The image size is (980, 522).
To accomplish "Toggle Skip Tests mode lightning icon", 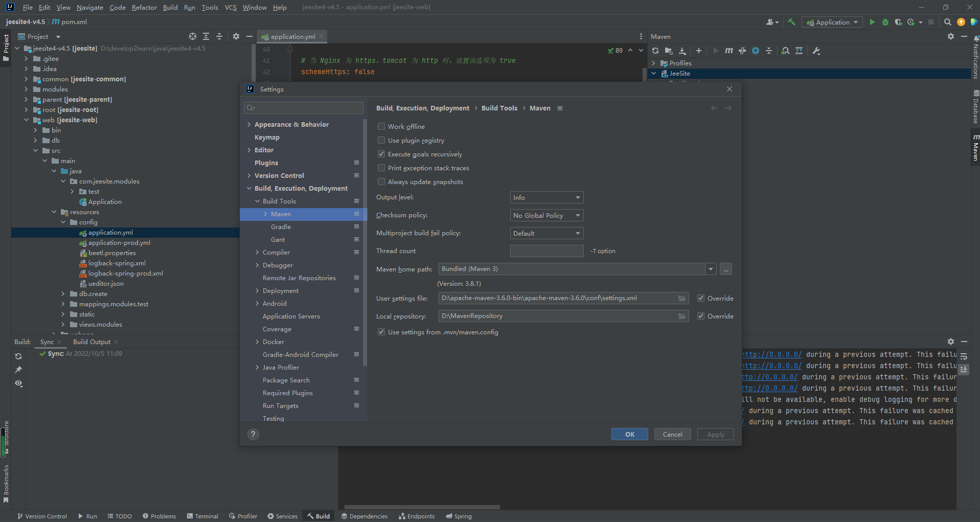I will [756, 51].
